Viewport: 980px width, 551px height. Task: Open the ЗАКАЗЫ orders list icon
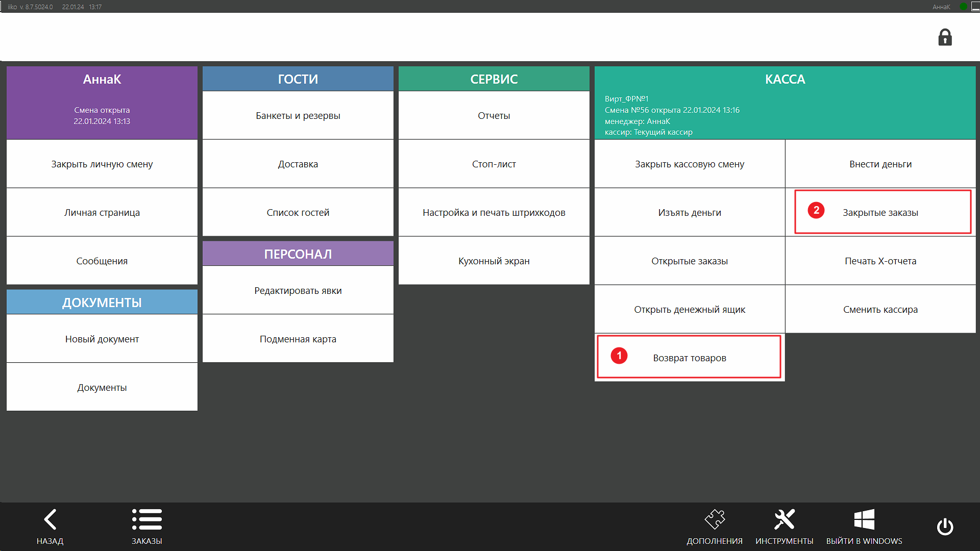pos(147,519)
